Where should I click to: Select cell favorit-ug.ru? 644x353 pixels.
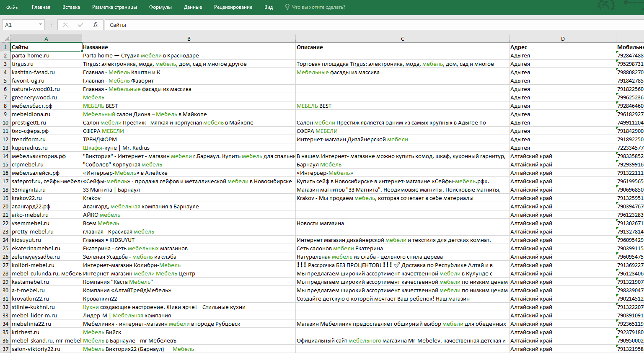pos(46,80)
